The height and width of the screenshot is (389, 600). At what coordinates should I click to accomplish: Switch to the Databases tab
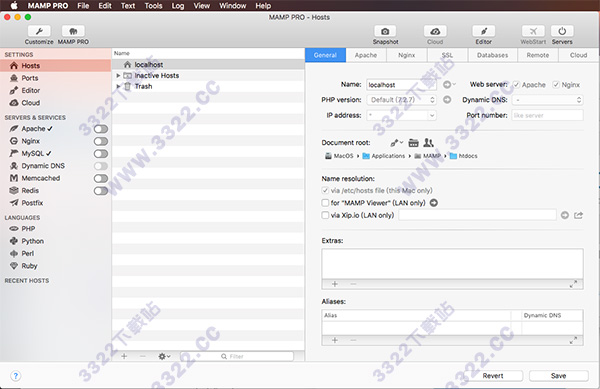492,55
